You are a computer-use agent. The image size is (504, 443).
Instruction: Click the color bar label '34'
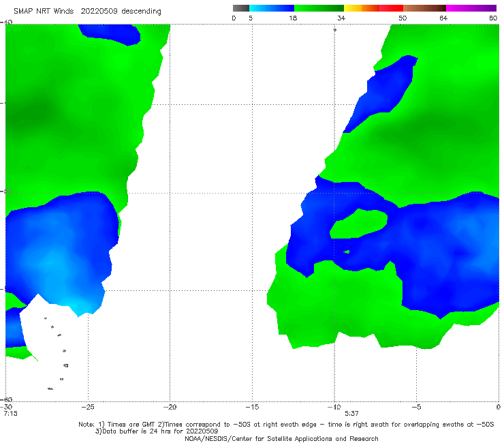click(341, 18)
